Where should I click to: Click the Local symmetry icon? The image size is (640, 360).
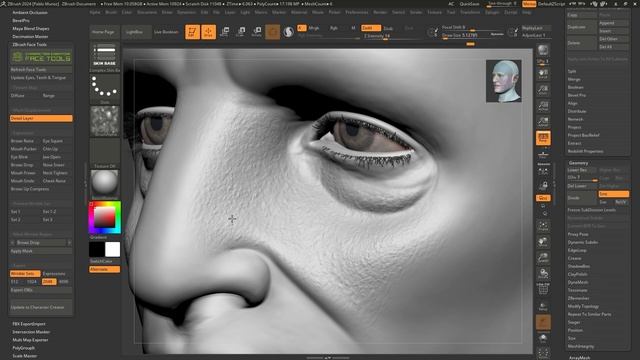[543, 171]
